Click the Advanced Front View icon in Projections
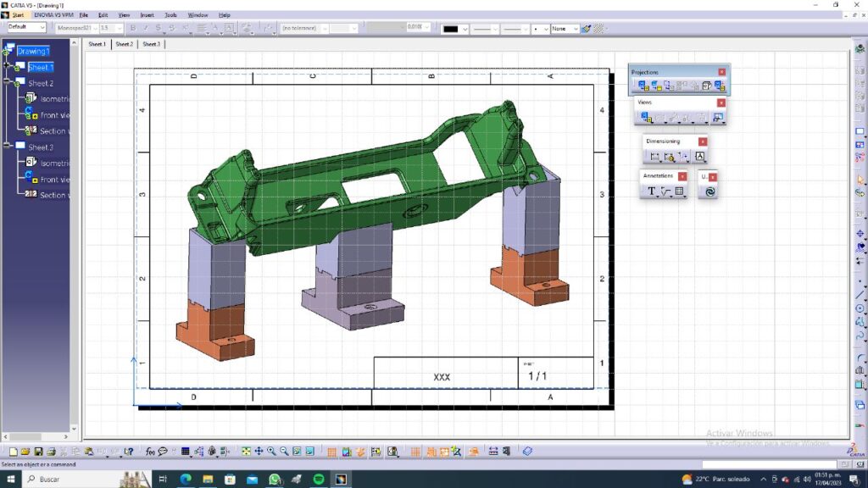The image size is (868, 488). (x=720, y=86)
